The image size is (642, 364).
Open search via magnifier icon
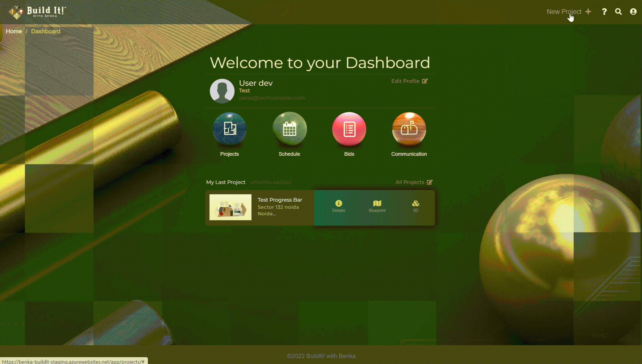(618, 12)
